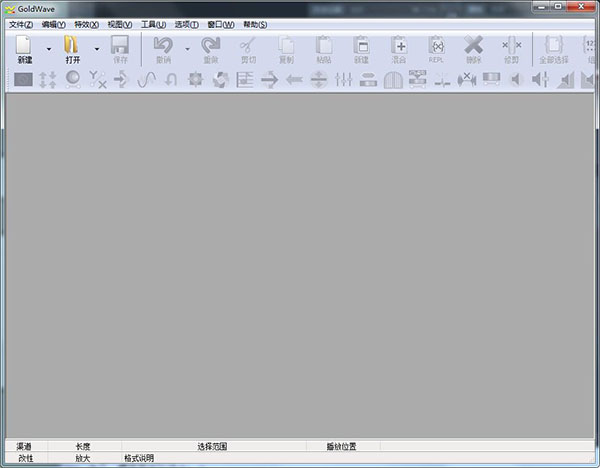Open the 工具(U) tools menu
The width and height of the screenshot is (600, 468).
153,24
